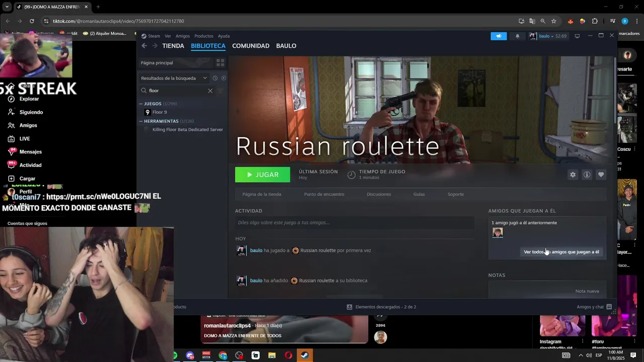
Task: Open Discusiones link
Action: (x=379, y=194)
